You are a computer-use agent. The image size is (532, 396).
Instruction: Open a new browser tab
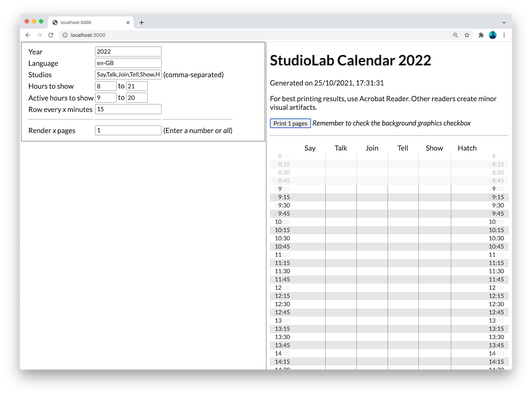pyautogui.click(x=141, y=22)
